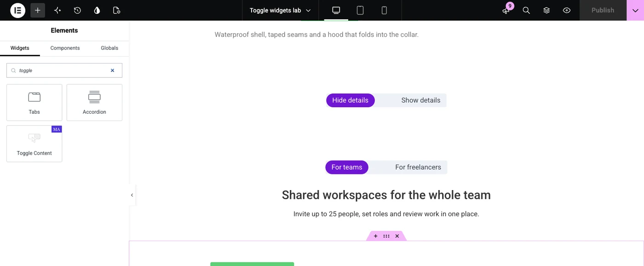
Task: Add container with section plus icon
Action: pyautogui.click(x=375, y=236)
